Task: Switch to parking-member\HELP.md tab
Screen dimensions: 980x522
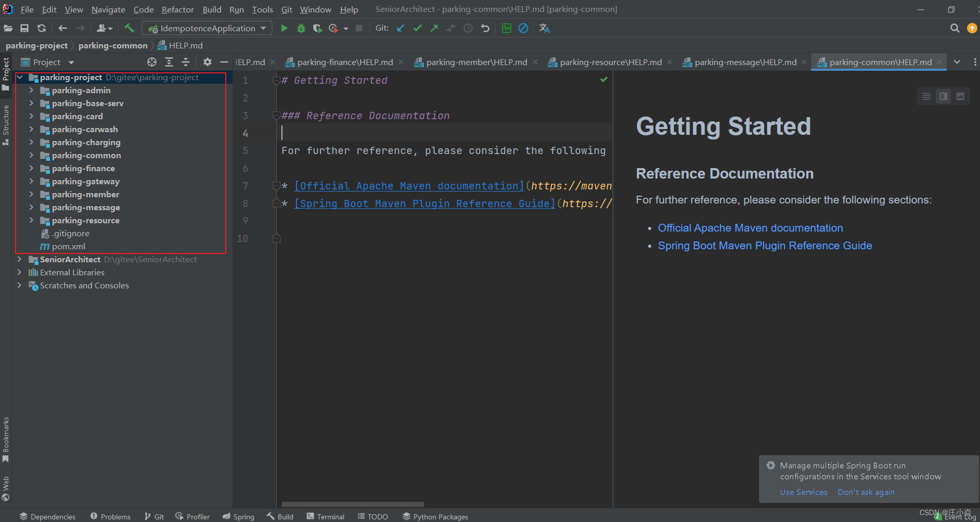Action: (476, 62)
